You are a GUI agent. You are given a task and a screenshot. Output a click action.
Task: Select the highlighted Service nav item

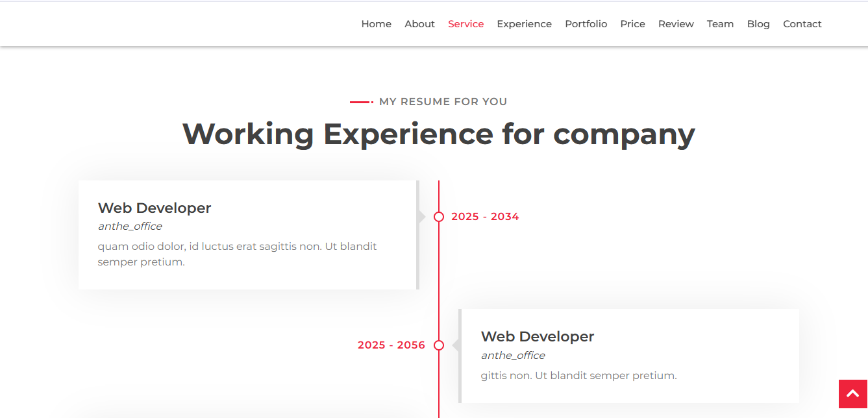pyautogui.click(x=465, y=24)
